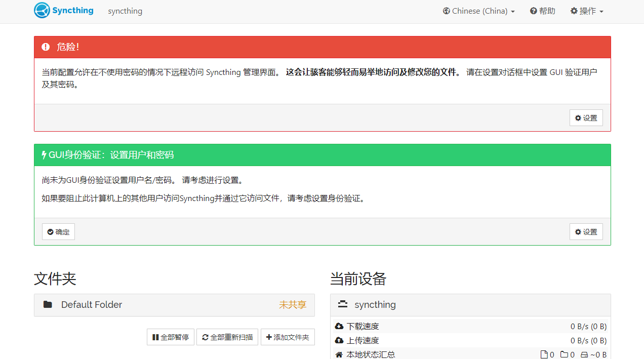Click 全部暂停 pause all button
This screenshot has height=359, width=644.
(x=171, y=337)
